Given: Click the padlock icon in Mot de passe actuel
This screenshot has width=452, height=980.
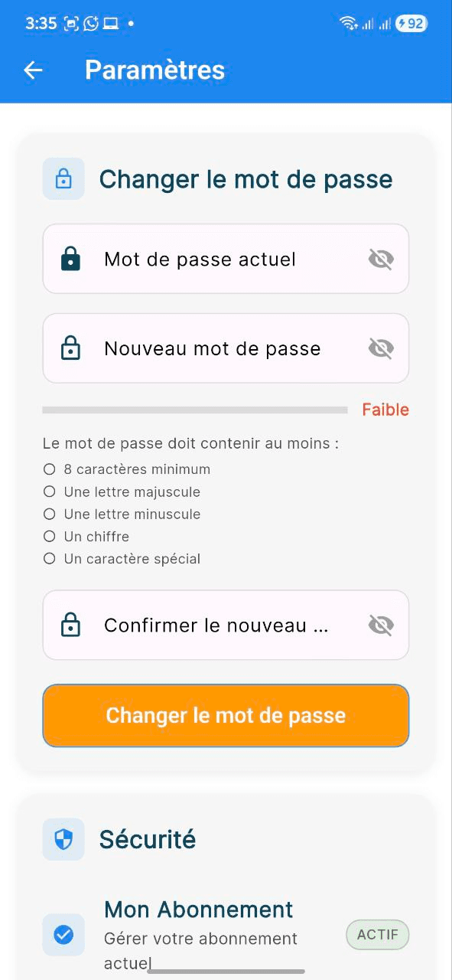Looking at the screenshot, I should 71,259.
